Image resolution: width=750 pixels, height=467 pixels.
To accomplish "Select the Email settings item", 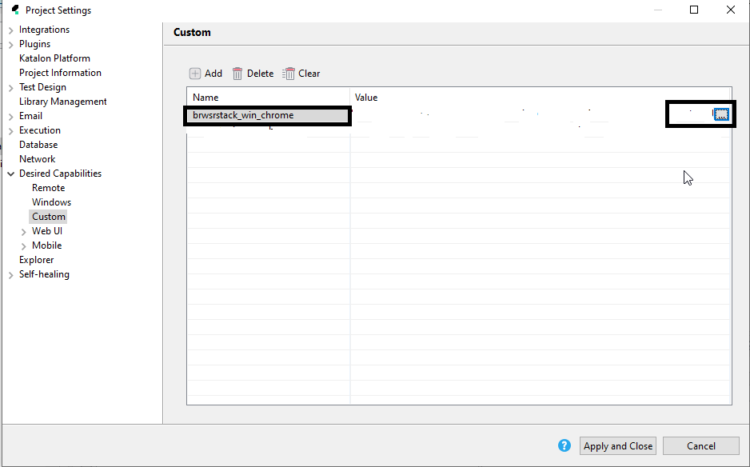I will click(31, 116).
